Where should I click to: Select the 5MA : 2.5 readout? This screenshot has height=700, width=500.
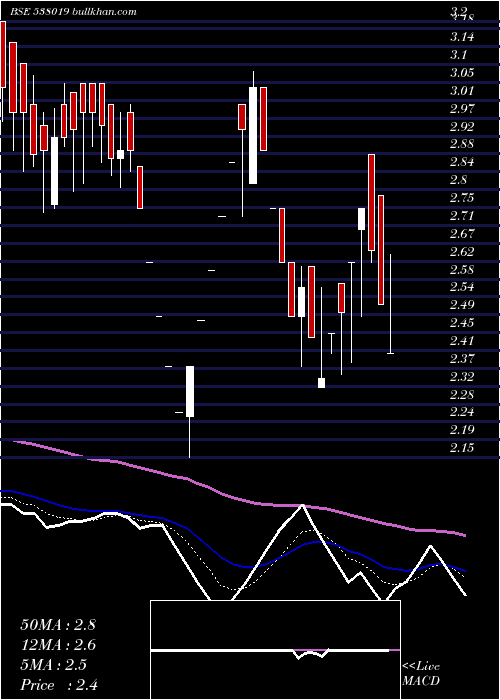tap(54, 665)
